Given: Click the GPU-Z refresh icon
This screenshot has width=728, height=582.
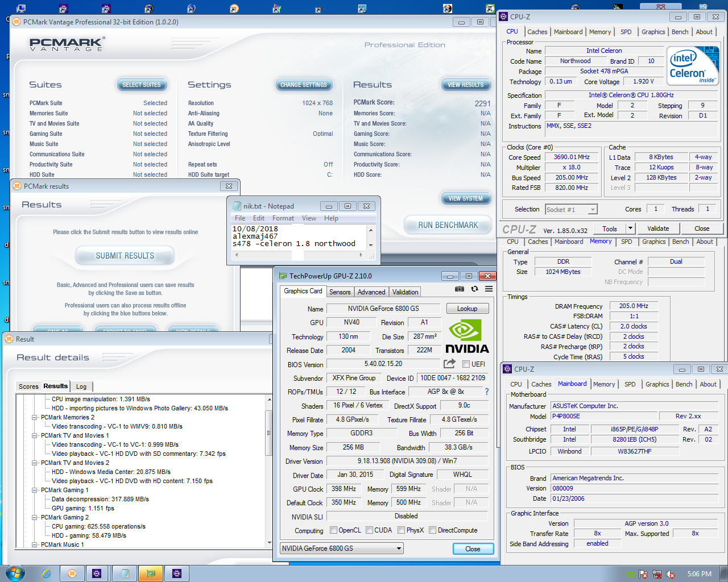Looking at the screenshot, I should [x=474, y=289].
